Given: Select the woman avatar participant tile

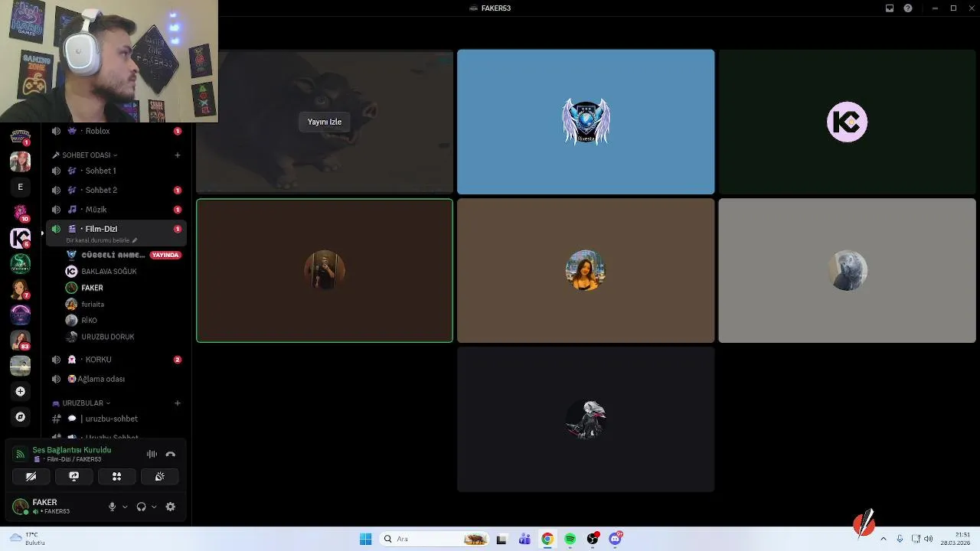Looking at the screenshot, I should coord(586,270).
